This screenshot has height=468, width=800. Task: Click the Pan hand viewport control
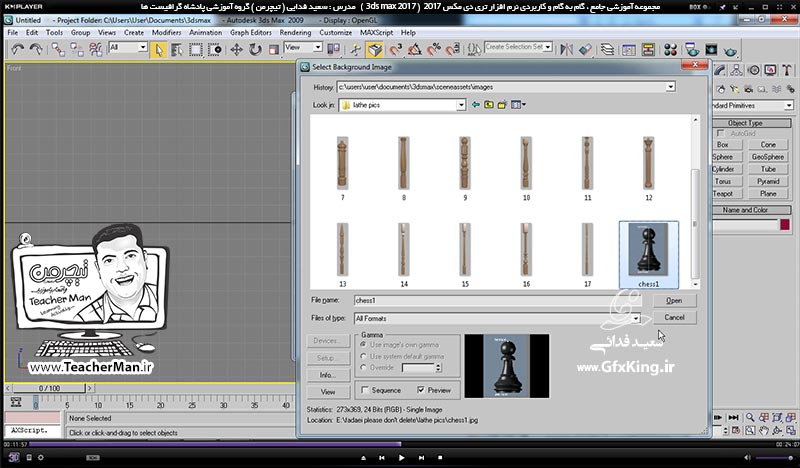point(764,430)
